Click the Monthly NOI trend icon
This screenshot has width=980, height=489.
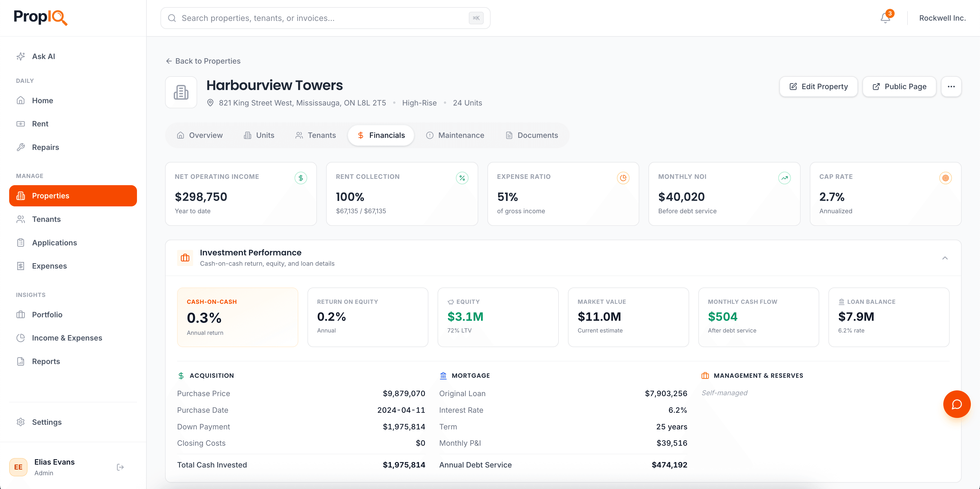pos(785,178)
